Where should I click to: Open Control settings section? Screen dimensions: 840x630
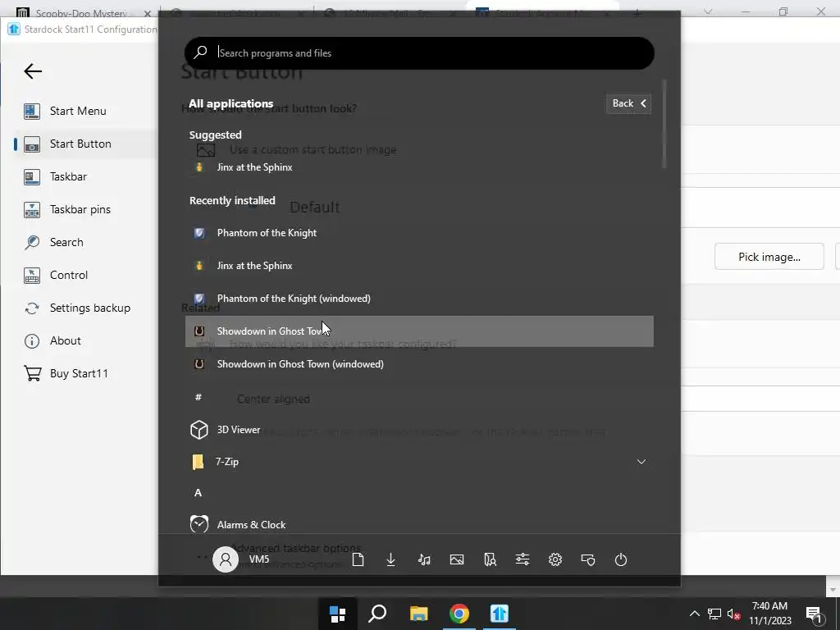[x=69, y=275]
